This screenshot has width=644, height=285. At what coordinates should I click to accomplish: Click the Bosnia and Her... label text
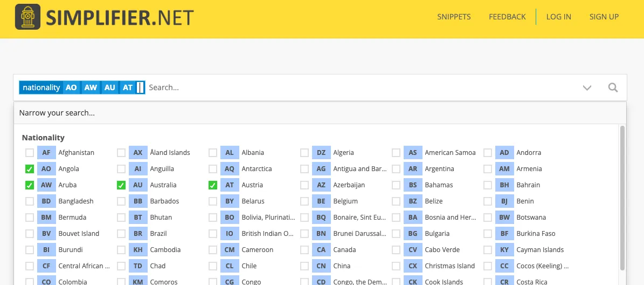(x=451, y=217)
